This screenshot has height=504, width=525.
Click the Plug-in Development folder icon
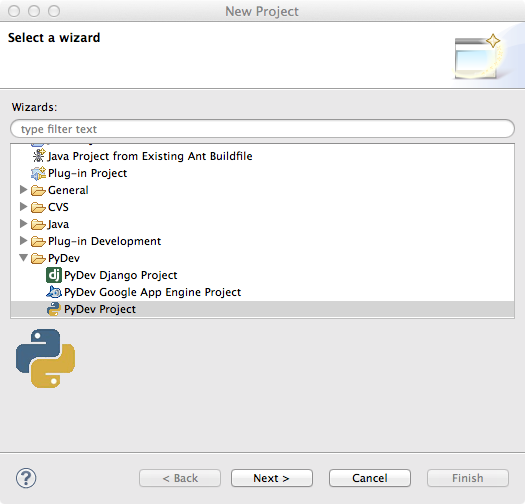tap(38, 241)
